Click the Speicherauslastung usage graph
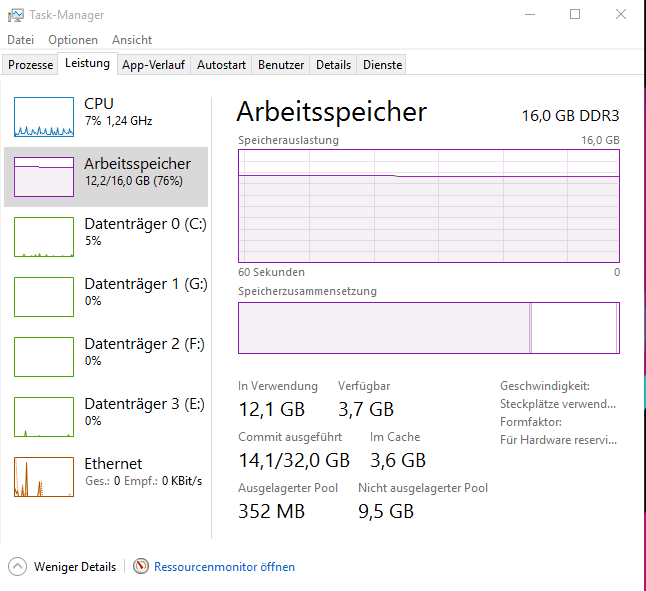Image resolution: width=646 pixels, height=591 pixels. tap(428, 206)
